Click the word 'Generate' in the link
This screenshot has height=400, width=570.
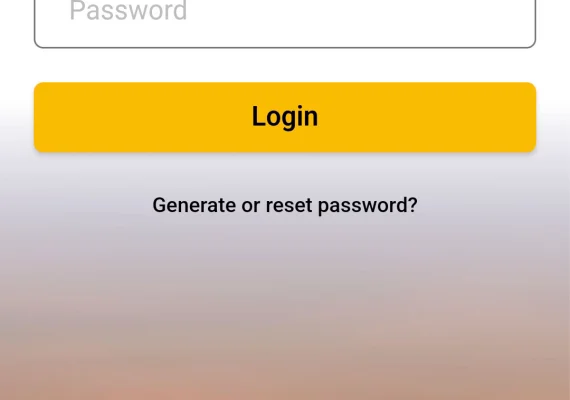194,205
